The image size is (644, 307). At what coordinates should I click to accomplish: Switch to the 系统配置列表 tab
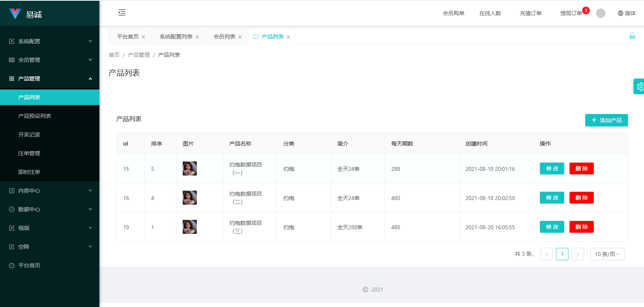click(x=176, y=37)
